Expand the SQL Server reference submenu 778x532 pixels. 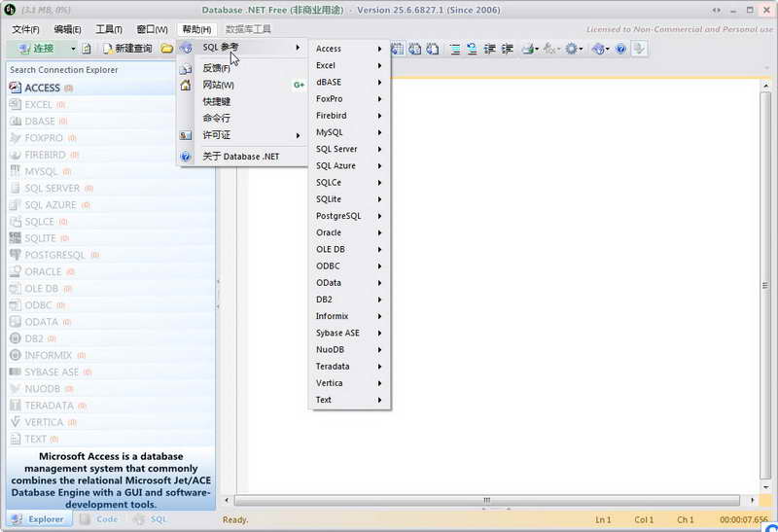click(x=349, y=149)
